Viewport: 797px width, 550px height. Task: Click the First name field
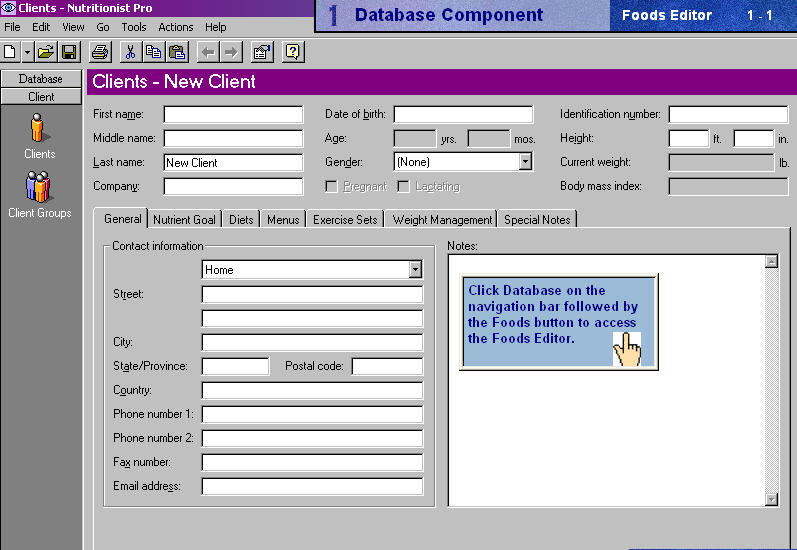(x=233, y=114)
